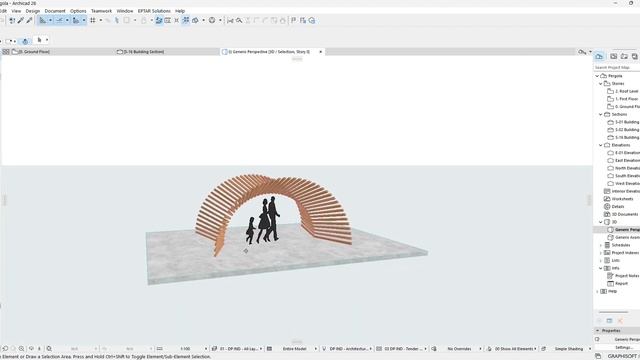Viewport: 640px width, 360px height.
Task: Select Details in the Navigator
Action: coord(614,207)
